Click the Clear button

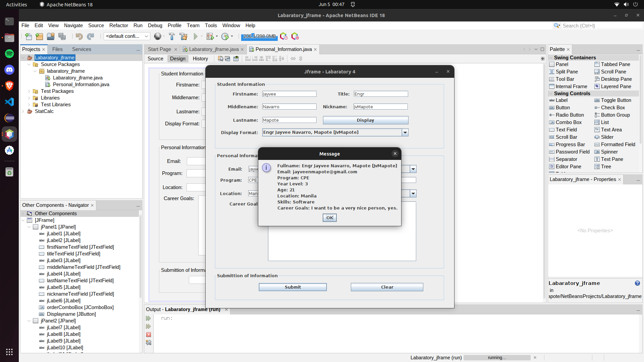click(387, 287)
